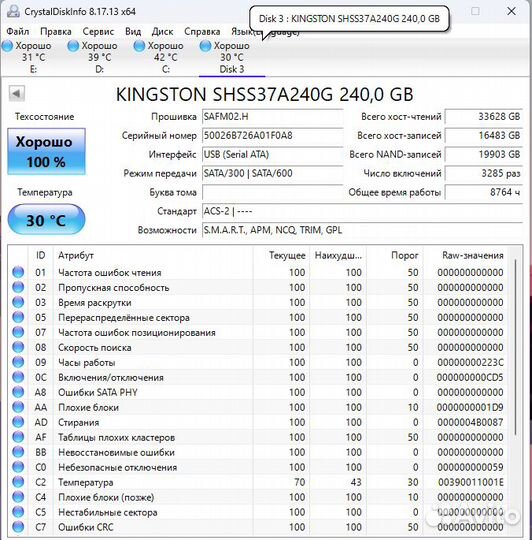Click total host reads value 33628 GB
This screenshot has width=532, height=540.
(x=484, y=117)
